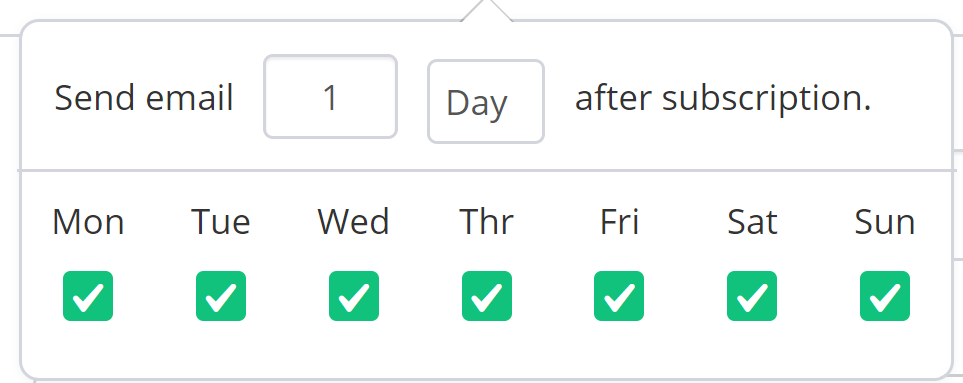This screenshot has width=963, height=383.
Task: Click the 'Send email' text label
Action: [144, 98]
